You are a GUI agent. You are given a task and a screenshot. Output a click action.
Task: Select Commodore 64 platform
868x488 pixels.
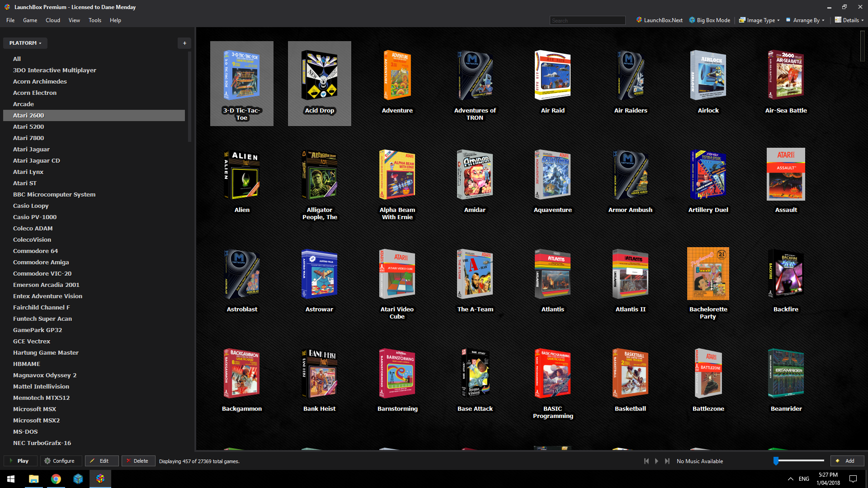[x=94, y=251]
